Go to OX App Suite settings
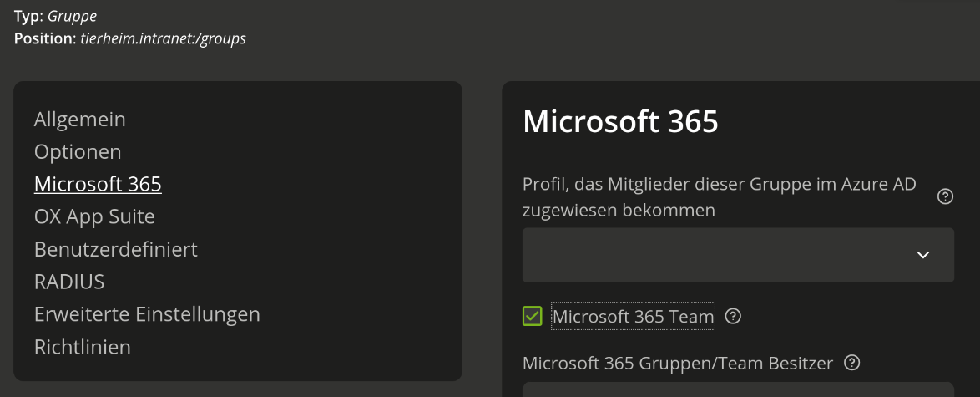The width and height of the screenshot is (980, 397). click(94, 216)
